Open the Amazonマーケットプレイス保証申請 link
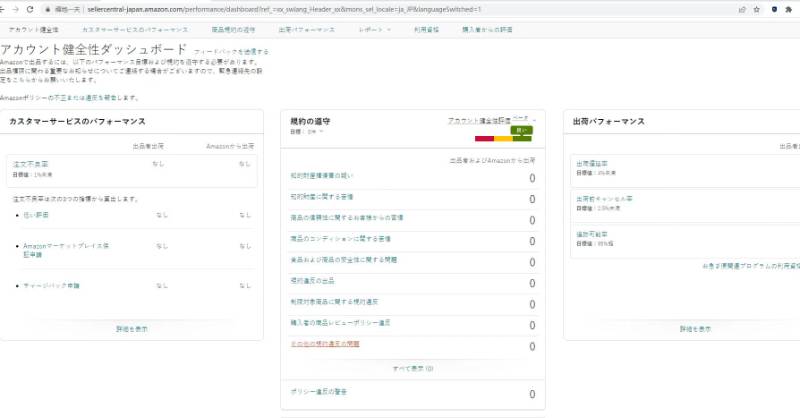Image resolution: width=800 pixels, height=418 pixels. click(x=66, y=250)
